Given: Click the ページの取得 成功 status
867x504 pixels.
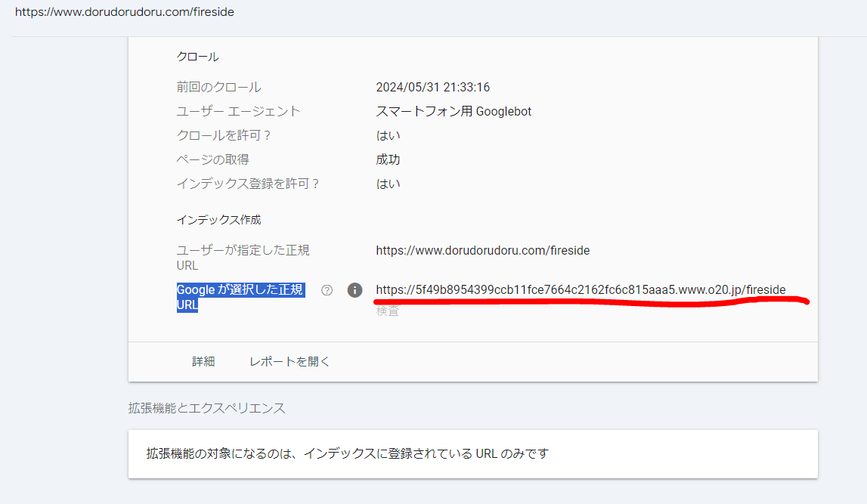Looking at the screenshot, I should pos(388,159).
